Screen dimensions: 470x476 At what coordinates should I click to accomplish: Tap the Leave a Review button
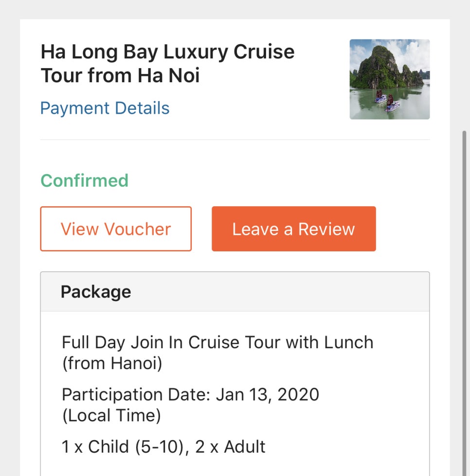(294, 229)
